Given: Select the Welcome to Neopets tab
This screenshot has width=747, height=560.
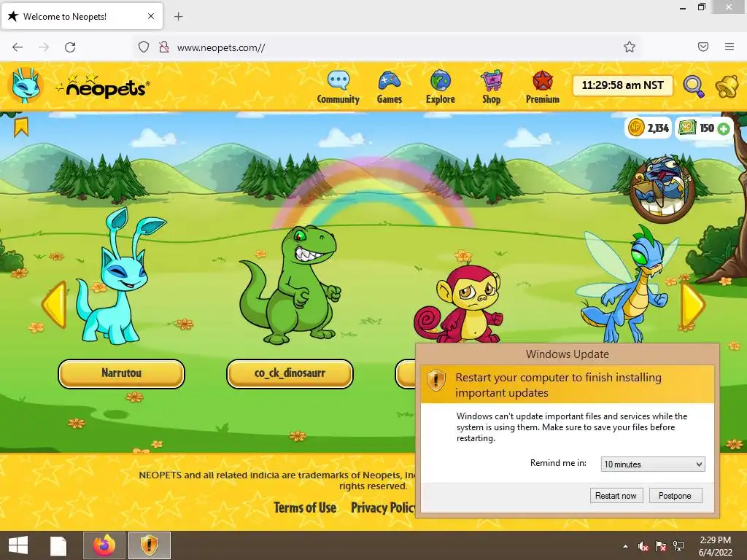Looking at the screenshot, I should (x=82, y=16).
